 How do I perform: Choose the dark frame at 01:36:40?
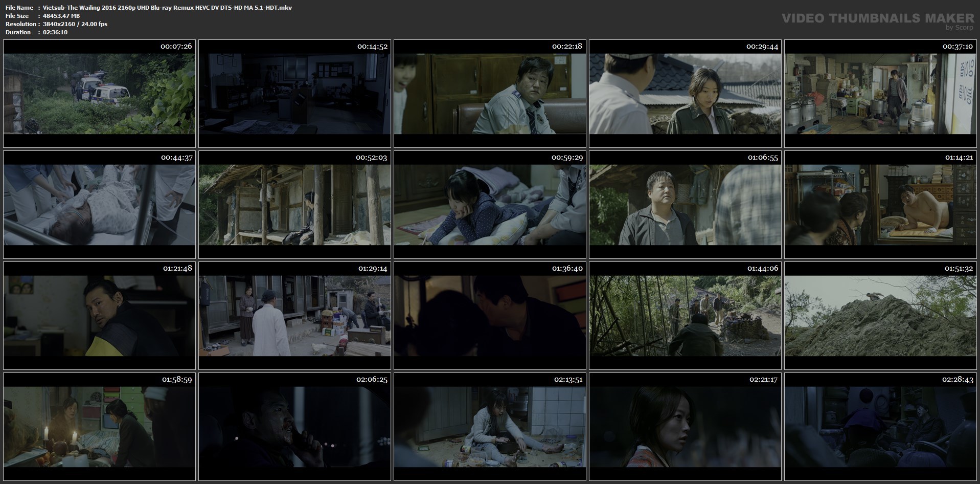click(490, 316)
